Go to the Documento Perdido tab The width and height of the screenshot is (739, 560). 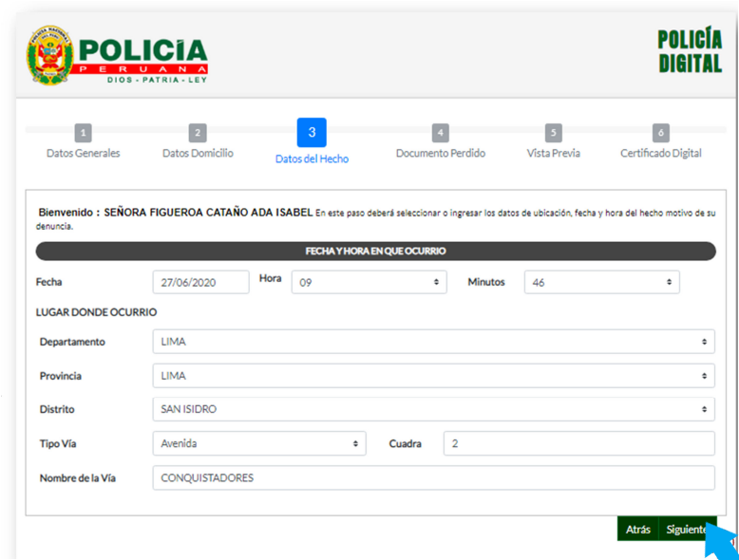pos(440,153)
